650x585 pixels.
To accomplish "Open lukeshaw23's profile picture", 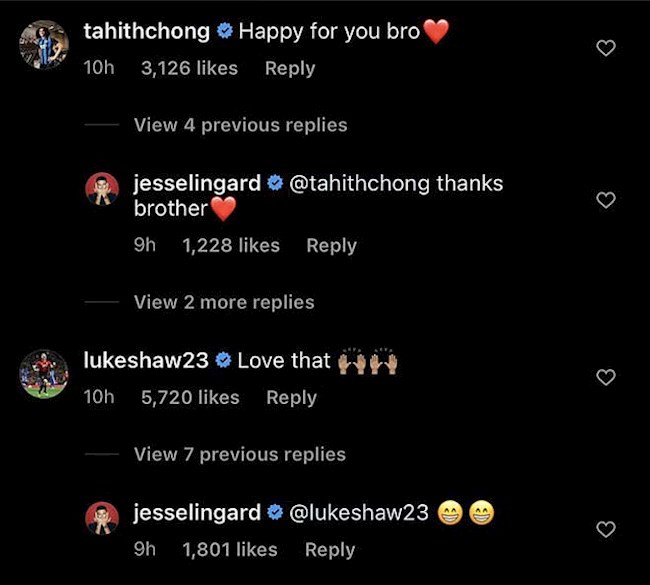I will pos(44,374).
